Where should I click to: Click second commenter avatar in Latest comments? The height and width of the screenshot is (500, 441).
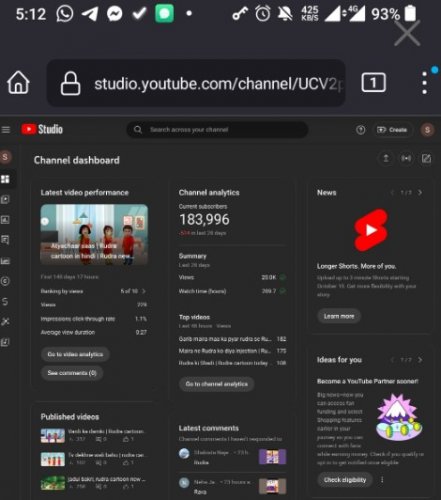coord(184,483)
